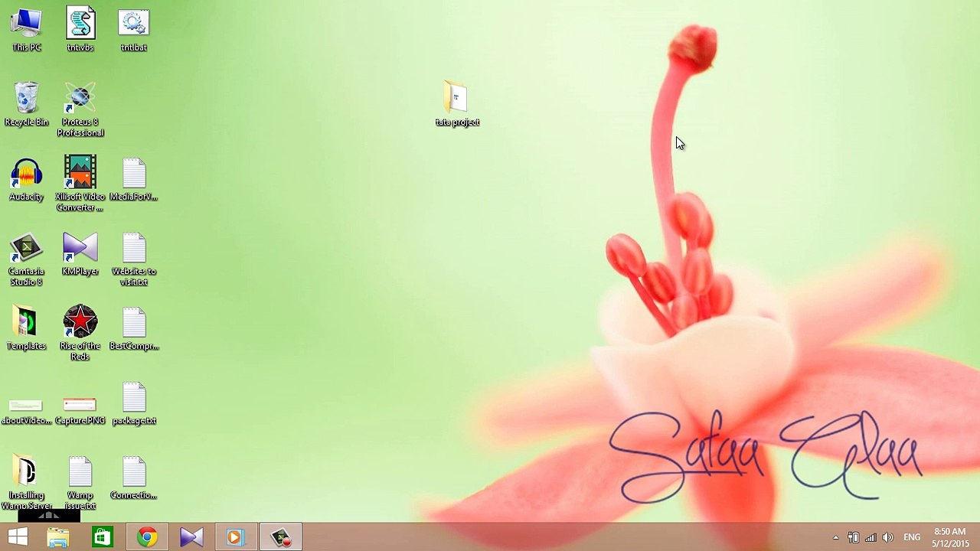This screenshot has width=980, height=551.
Task: Select the tata project folder
Action: click(457, 105)
